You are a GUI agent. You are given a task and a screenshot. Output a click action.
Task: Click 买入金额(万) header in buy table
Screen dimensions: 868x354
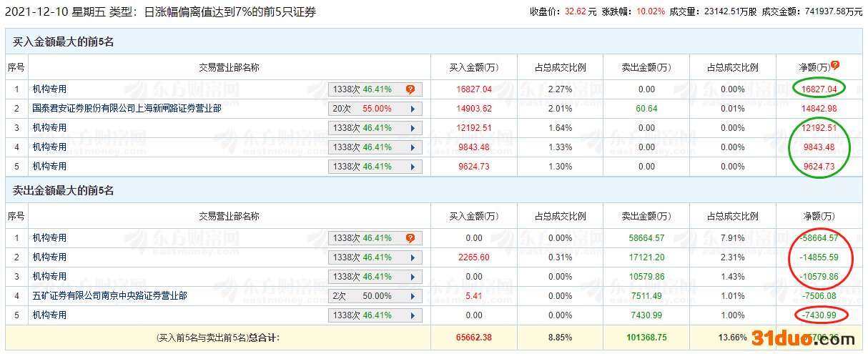473,68
